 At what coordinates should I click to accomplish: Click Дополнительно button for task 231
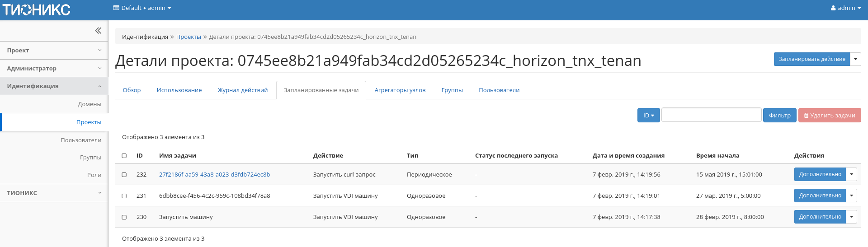tap(820, 196)
